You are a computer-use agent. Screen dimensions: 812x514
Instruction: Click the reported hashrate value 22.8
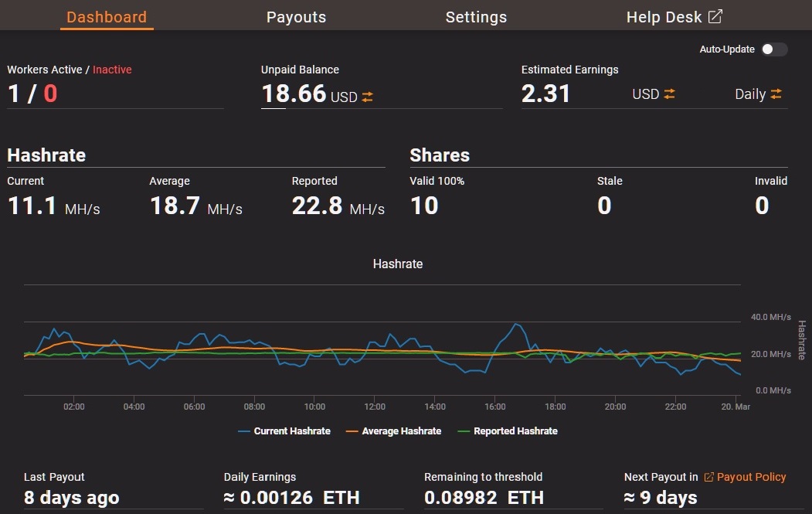pos(317,206)
